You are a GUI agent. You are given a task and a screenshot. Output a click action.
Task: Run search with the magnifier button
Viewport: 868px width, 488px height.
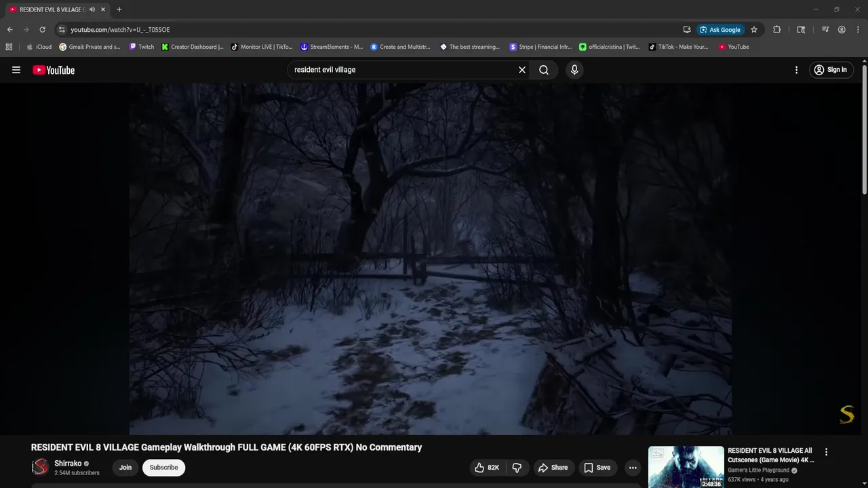pyautogui.click(x=544, y=70)
